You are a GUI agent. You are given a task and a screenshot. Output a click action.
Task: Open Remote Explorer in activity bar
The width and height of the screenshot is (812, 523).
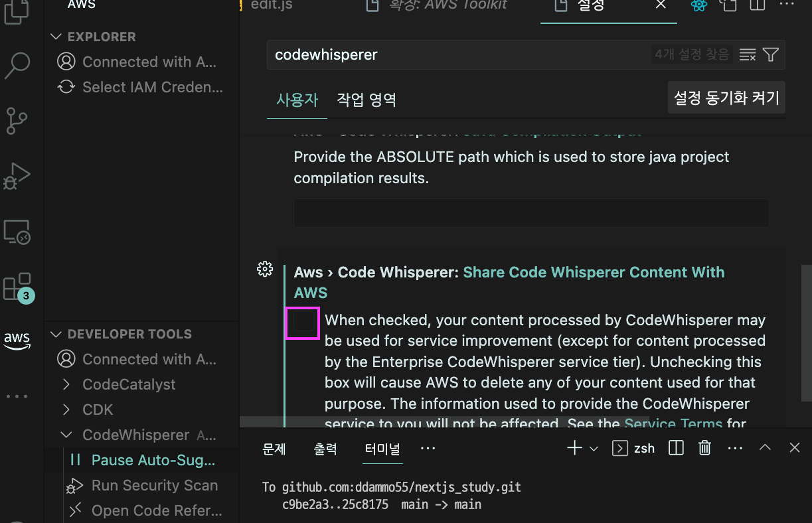(x=17, y=232)
